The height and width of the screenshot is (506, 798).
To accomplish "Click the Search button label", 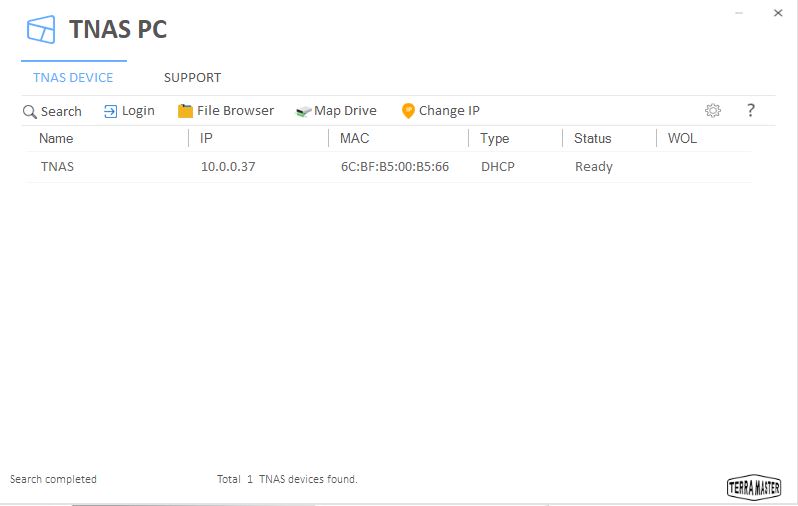I will [61, 111].
